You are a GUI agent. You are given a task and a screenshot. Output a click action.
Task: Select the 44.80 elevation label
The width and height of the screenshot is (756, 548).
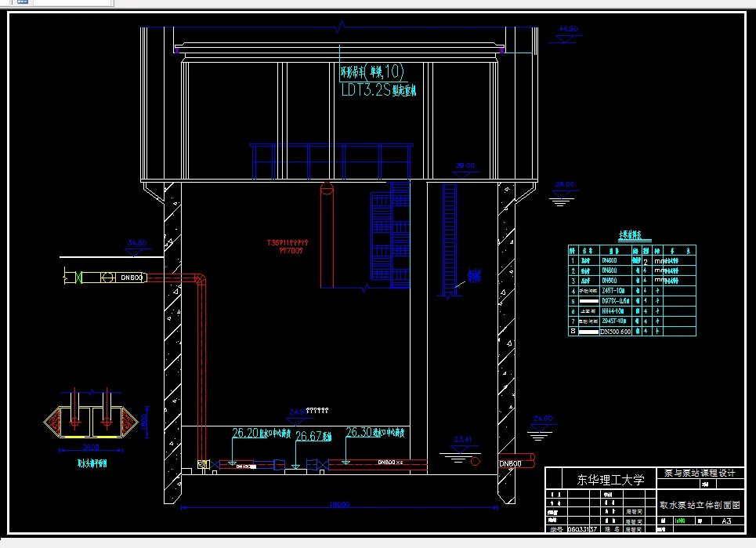tap(568, 29)
